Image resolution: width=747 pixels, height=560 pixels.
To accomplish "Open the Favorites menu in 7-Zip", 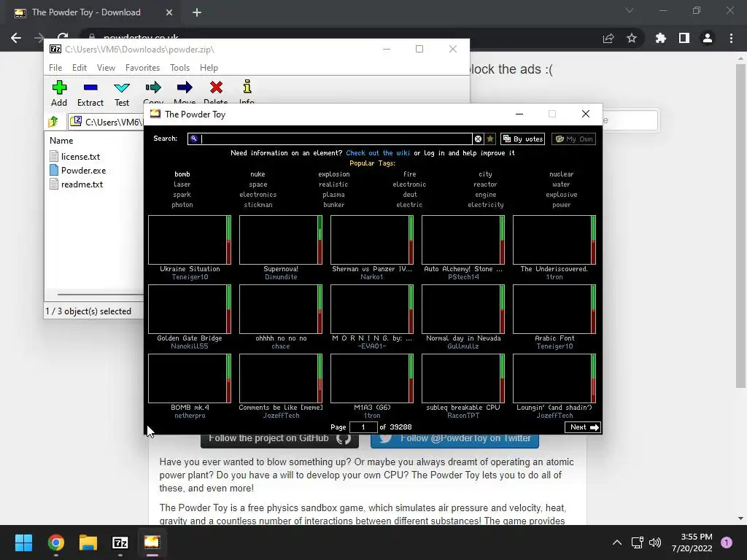I will click(x=142, y=68).
